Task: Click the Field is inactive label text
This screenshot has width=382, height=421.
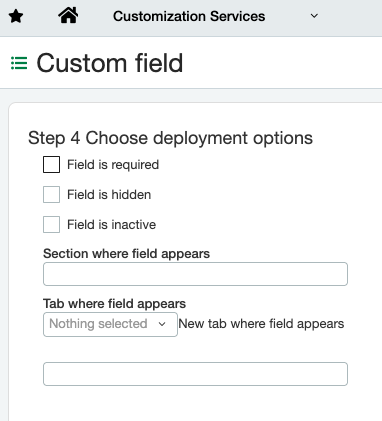Action: click(111, 224)
